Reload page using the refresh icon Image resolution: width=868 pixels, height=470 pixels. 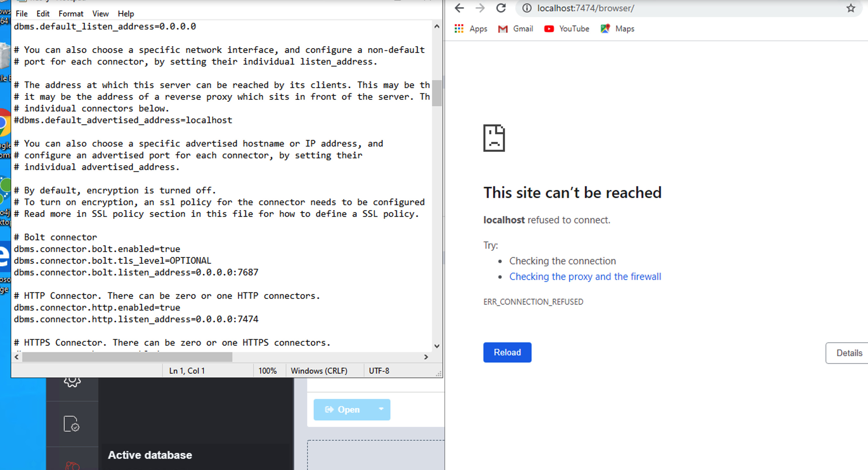(x=501, y=8)
